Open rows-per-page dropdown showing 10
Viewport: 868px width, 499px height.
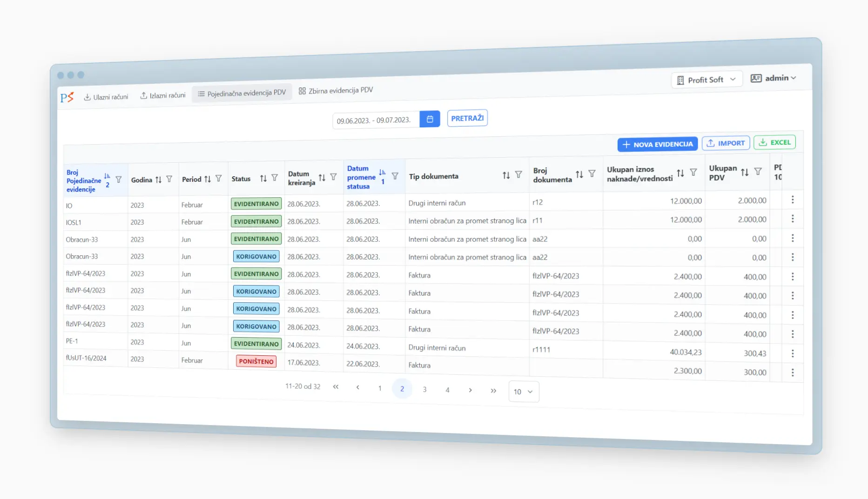524,392
